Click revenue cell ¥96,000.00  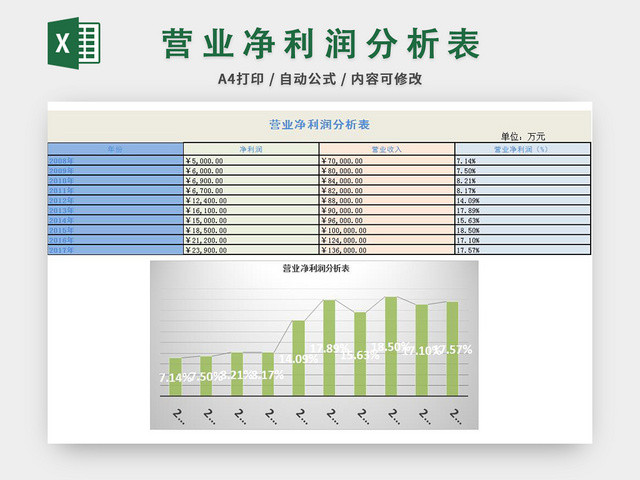(x=387, y=220)
